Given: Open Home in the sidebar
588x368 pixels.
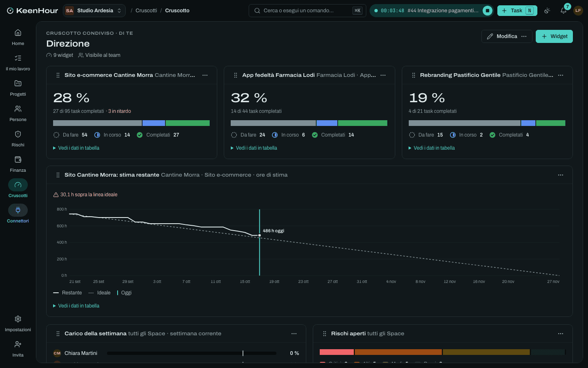Looking at the screenshot, I should (x=18, y=37).
